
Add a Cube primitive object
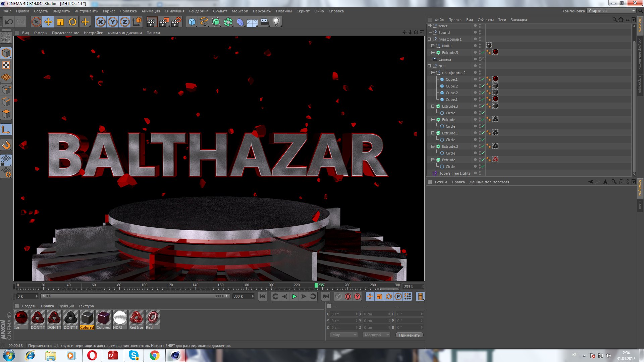coord(192,22)
